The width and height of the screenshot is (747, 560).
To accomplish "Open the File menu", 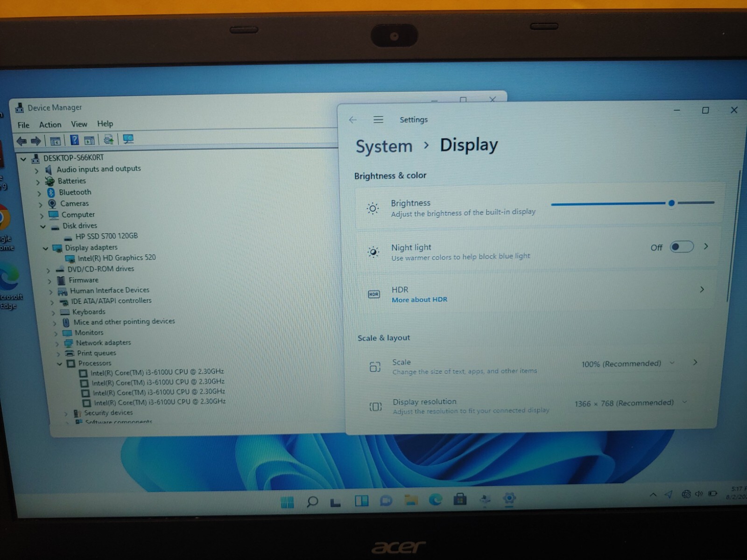I will tap(23, 125).
